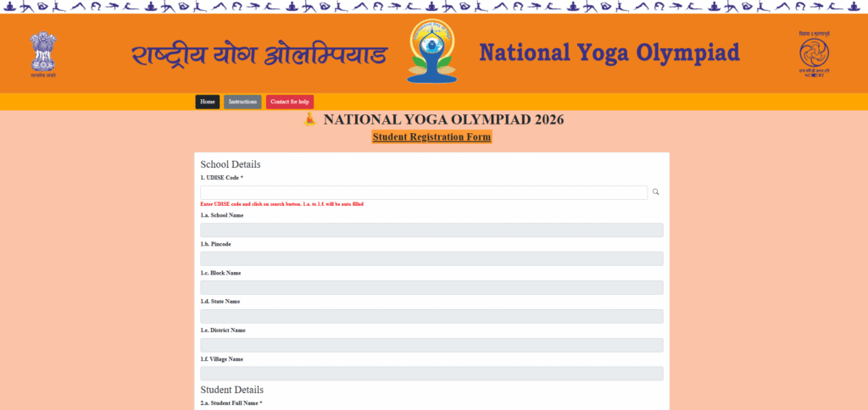Click the District Name field
This screenshot has height=410, width=868.
pos(431,346)
